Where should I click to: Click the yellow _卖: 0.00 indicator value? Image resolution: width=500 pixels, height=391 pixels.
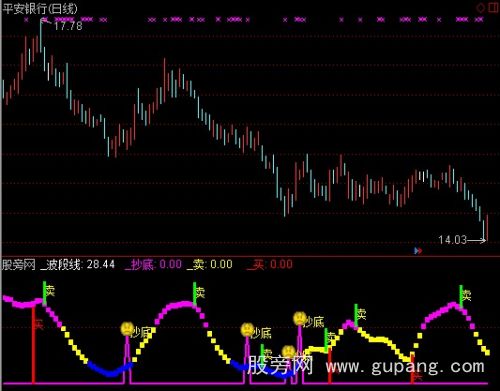(210, 265)
